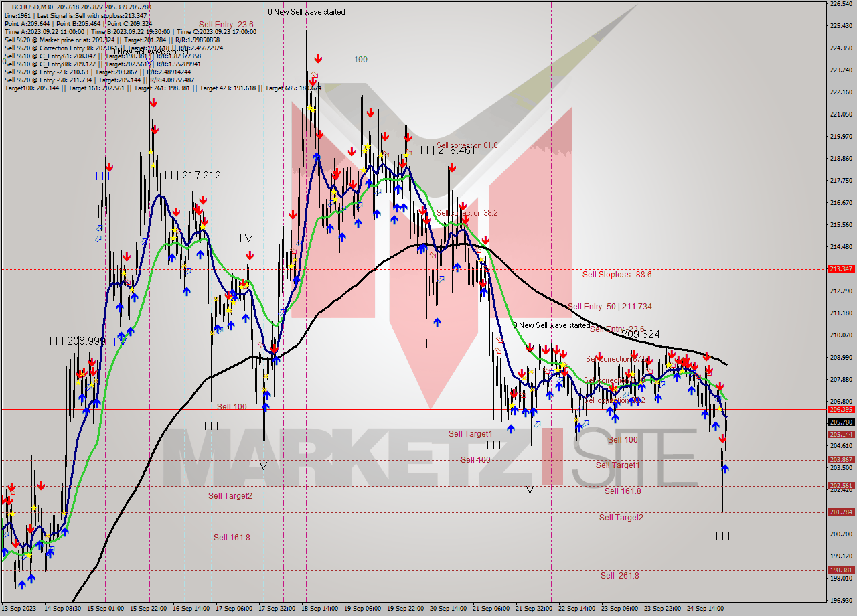Click the '14 Sep 08:30' time axis label
The image size is (857, 616).
pyautogui.click(x=63, y=609)
